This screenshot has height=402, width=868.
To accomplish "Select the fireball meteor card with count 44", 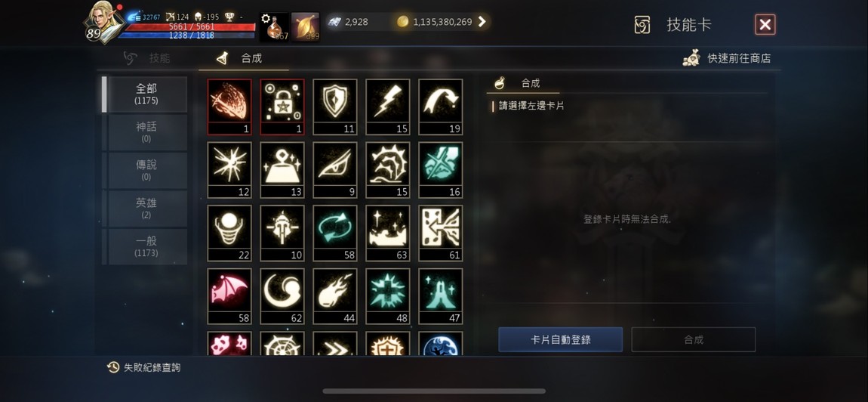I will click(x=335, y=296).
